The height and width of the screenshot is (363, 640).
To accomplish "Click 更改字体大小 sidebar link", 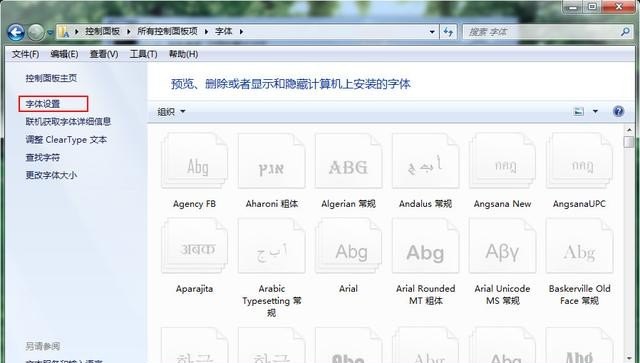I will click(51, 175).
